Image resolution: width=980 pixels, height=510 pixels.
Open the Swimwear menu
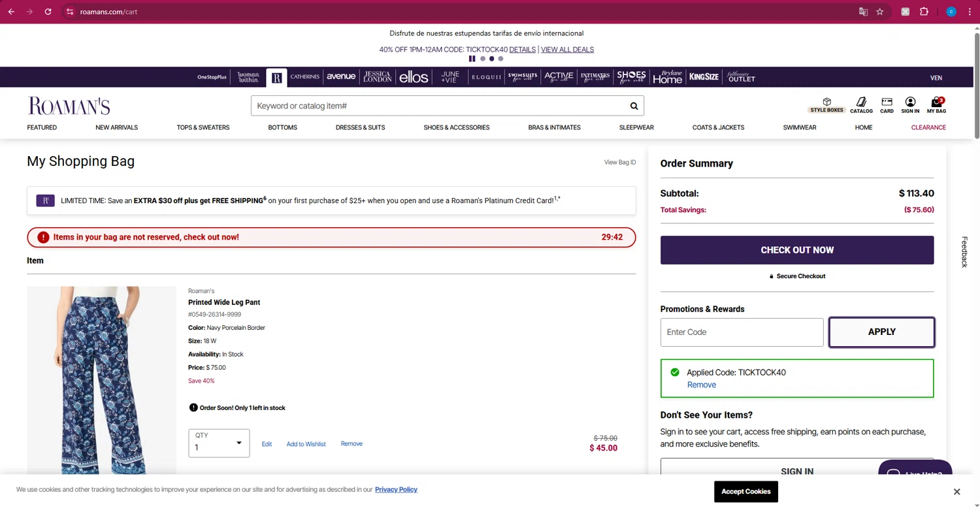point(800,127)
